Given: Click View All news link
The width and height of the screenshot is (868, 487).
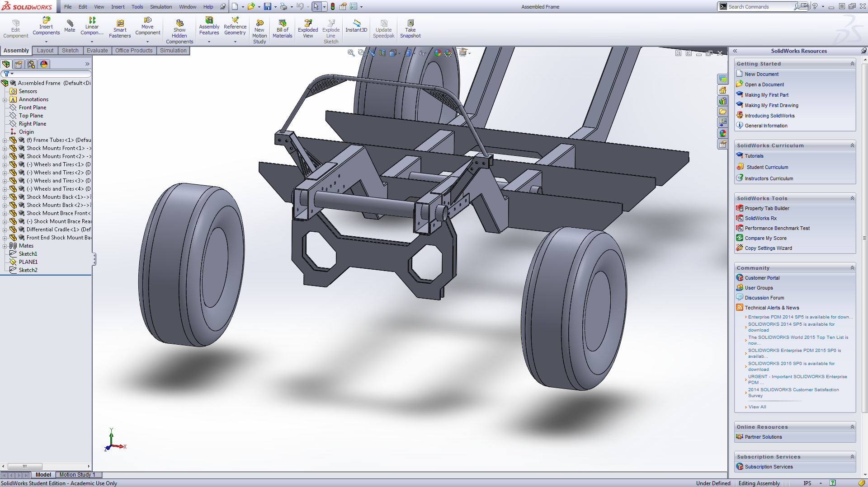Looking at the screenshot, I should tap(757, 407).
